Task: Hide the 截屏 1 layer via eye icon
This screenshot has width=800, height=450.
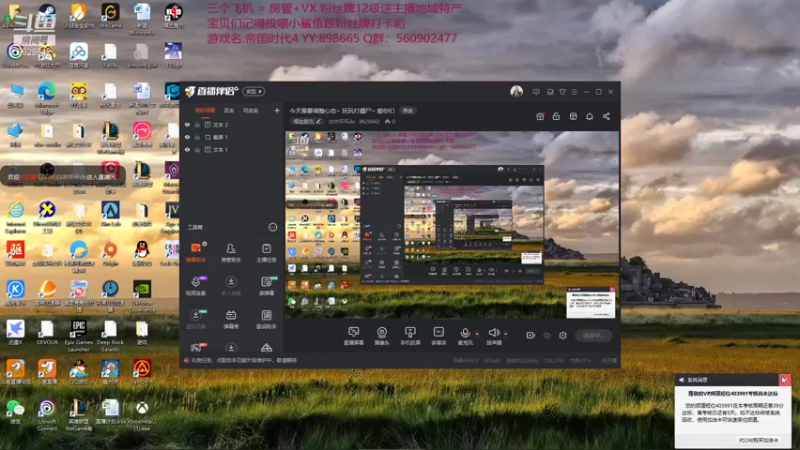Action: [x=187, y=137]
